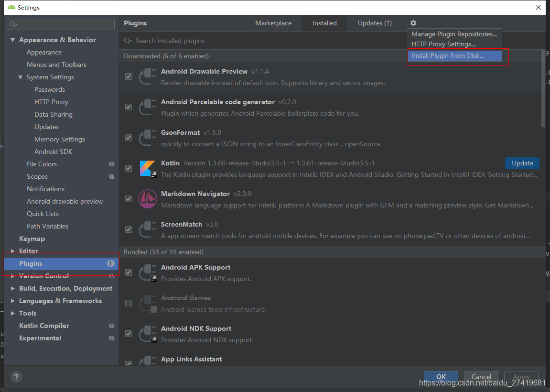
Task: Click the project-level icon beside Scopes
Action: tap(111, 176)
